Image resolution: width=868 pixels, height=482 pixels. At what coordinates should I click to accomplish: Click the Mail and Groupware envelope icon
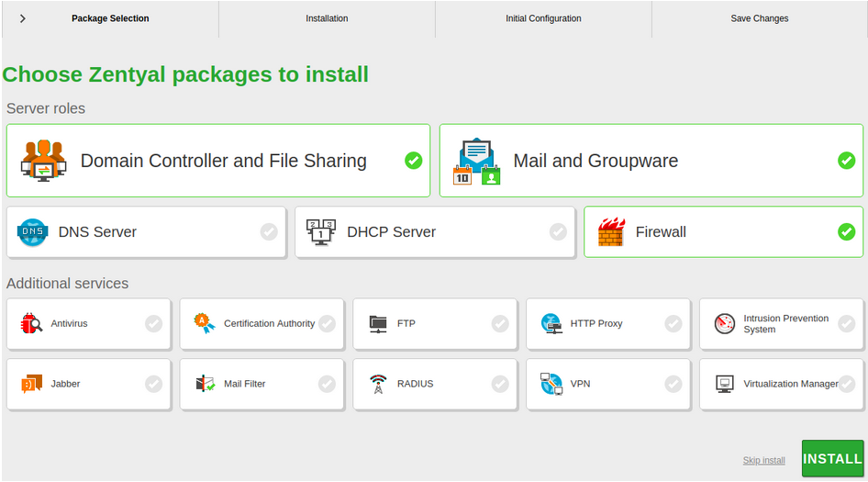click(476, 162)
